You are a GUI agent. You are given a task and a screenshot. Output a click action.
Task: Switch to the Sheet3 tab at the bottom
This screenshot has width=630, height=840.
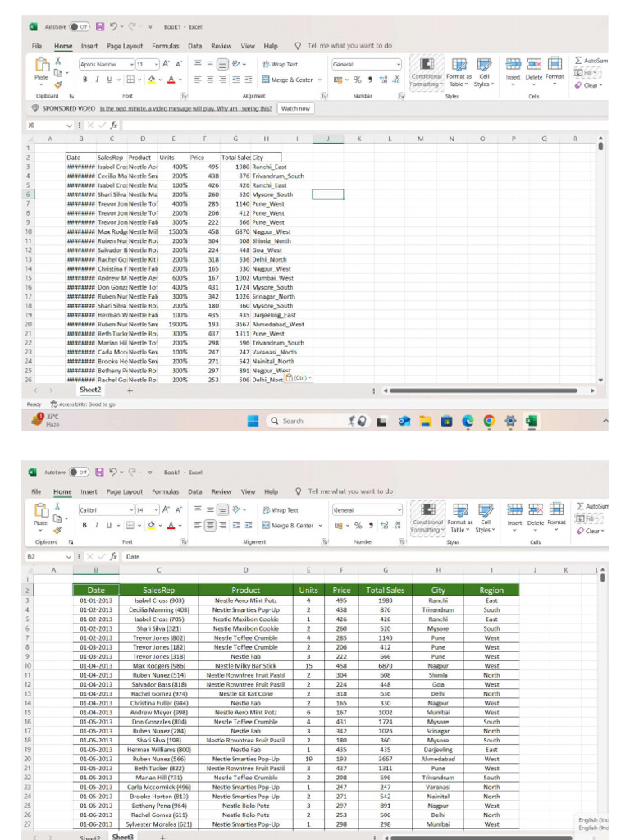(x=122, y=836)
